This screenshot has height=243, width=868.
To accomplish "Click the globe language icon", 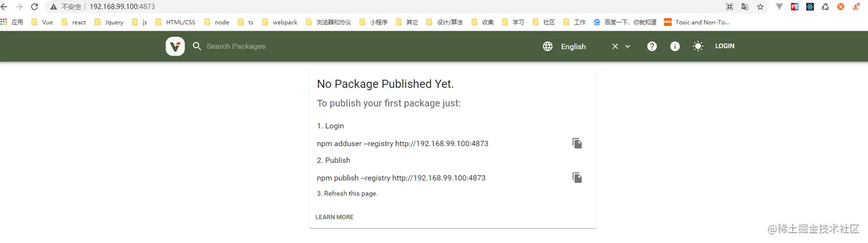I will click(548, 46).
